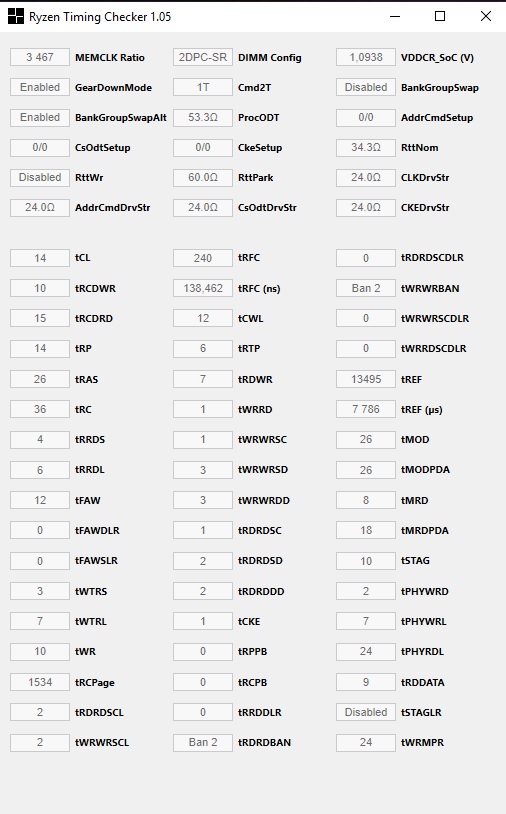Select the tRAS value field
Image resolution: width=506 pixels, height=814 pixels.
click(40, 379)
